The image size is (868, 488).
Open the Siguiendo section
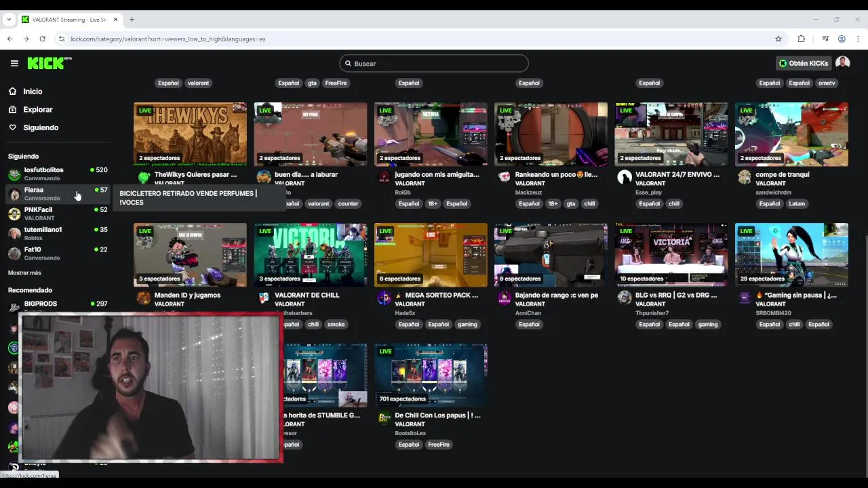pyautogui.click(x=41, y=127)
